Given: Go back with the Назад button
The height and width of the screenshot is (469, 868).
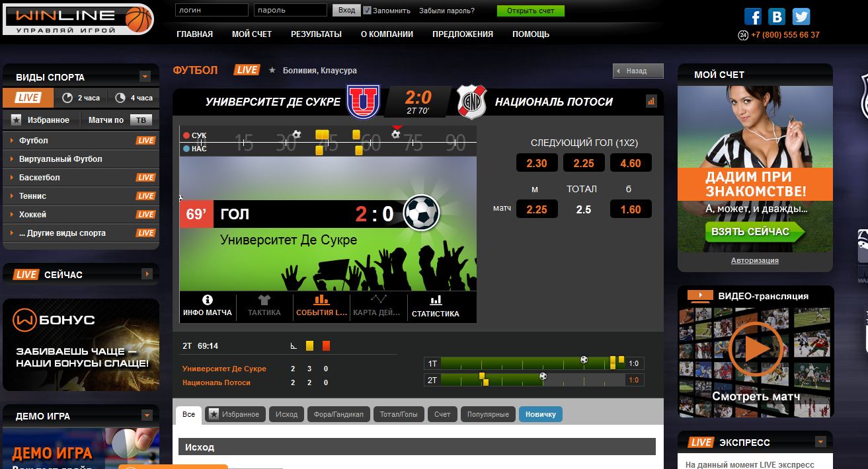Looking at the screenshot, I should (637, 71).
